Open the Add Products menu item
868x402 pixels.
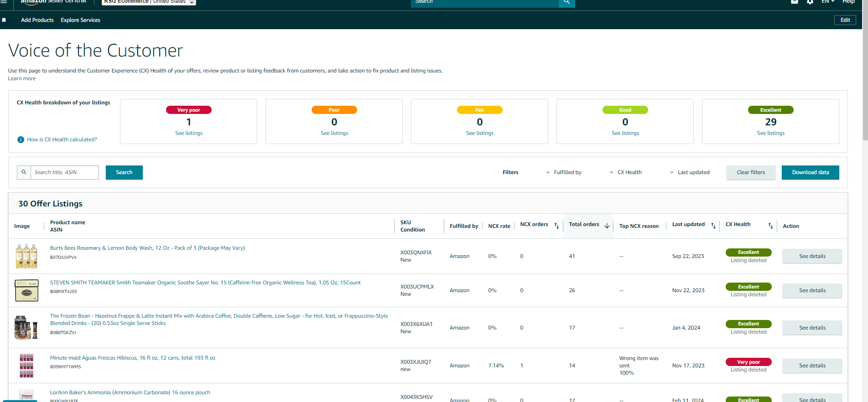click(37, 20)
